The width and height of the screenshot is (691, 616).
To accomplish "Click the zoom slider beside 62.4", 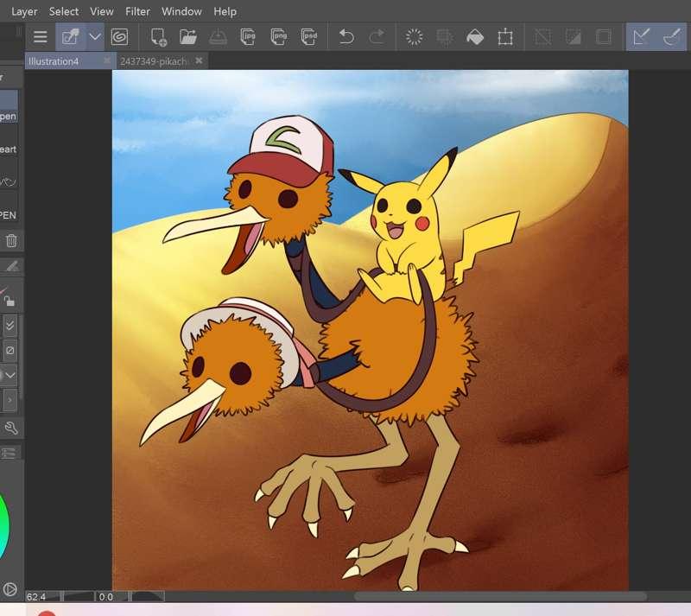I will (79, 597).
